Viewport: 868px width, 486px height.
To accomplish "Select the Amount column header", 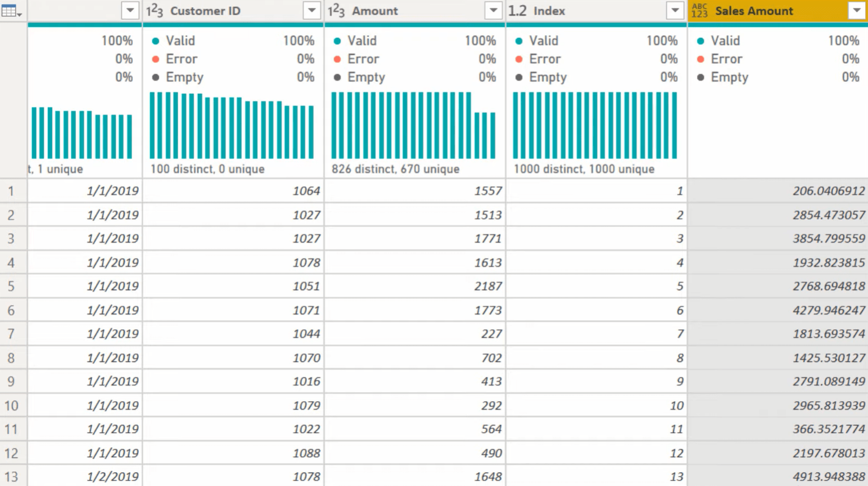I will [415, 11].
